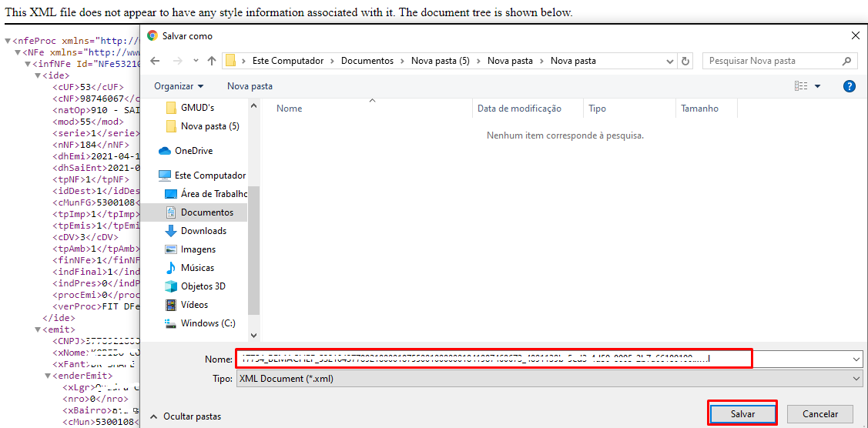Screen dimensions: 868x428
Task: Click the refresh icon beside address bar
Action: (x=686, y=61)
